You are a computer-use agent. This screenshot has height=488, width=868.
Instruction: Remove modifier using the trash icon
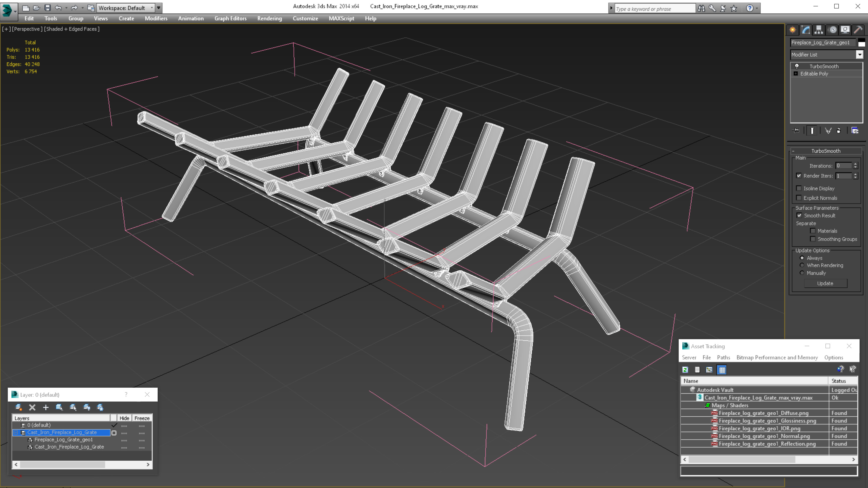pos(839,131)
